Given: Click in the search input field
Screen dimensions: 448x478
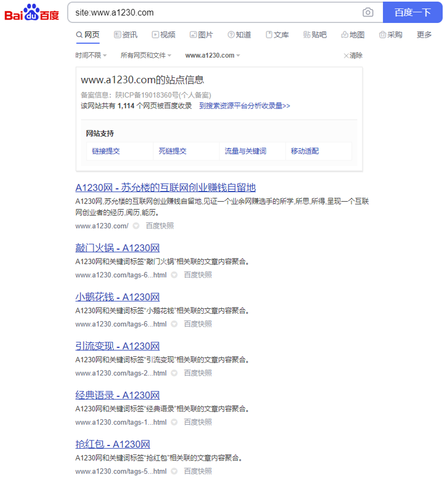Looking at the screenshot, I should [x=213, y=12].
